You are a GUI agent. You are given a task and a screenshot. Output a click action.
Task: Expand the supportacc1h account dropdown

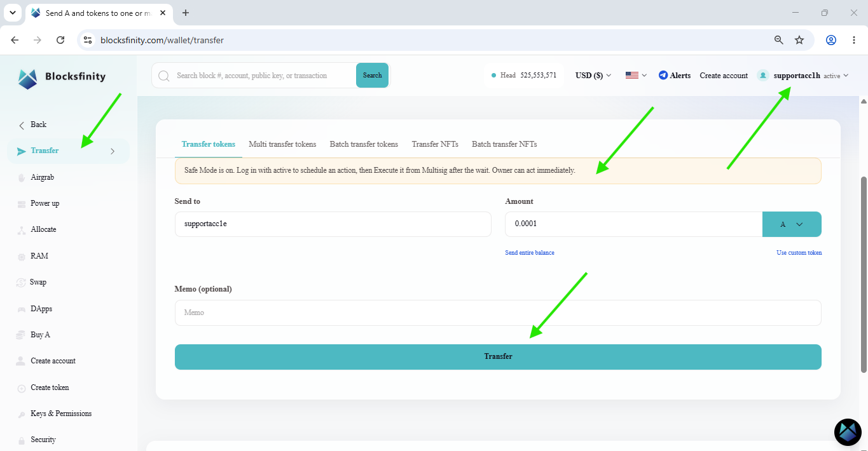tap(845, 76)
